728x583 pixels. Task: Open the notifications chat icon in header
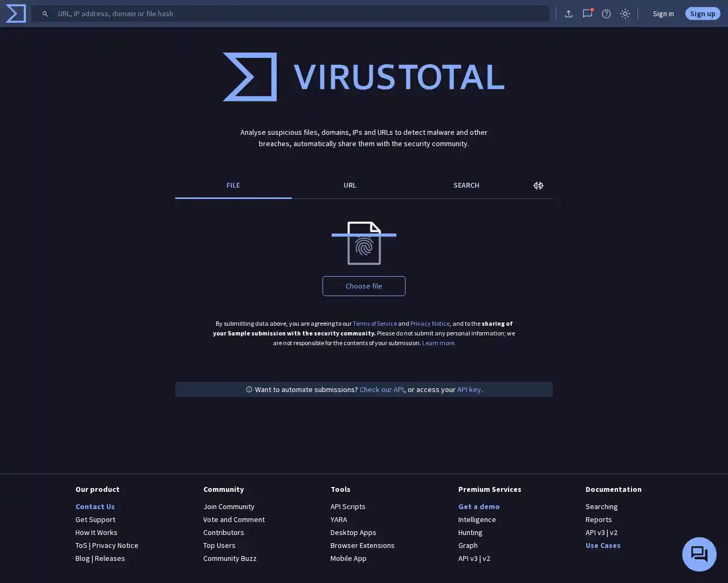[x=587, y=13]
